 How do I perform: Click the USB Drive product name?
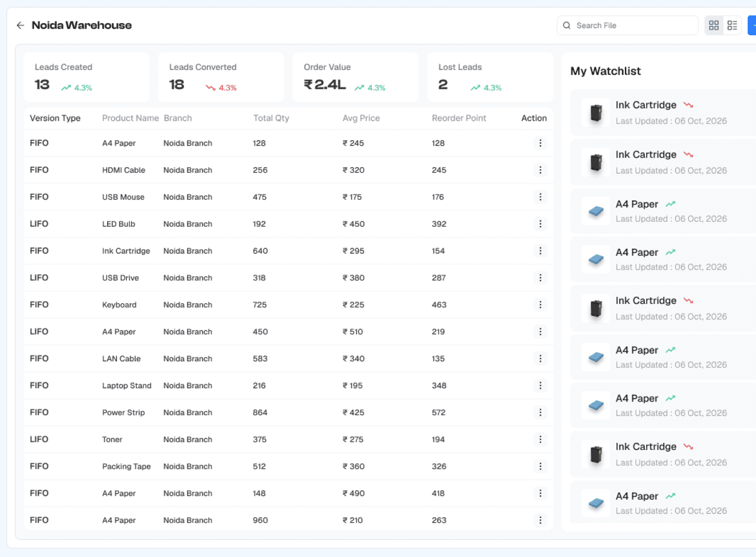pyautogui.click(x=120, y=278)
